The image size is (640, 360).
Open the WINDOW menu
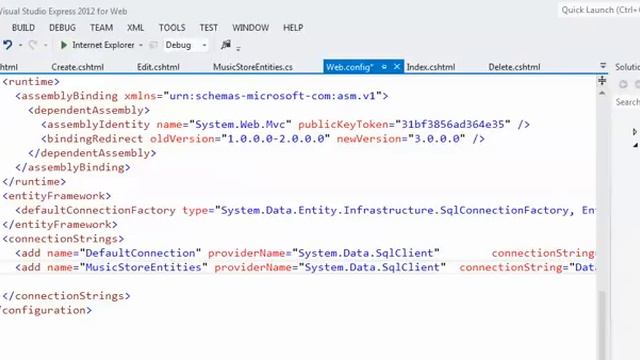(x=251, y=28)
